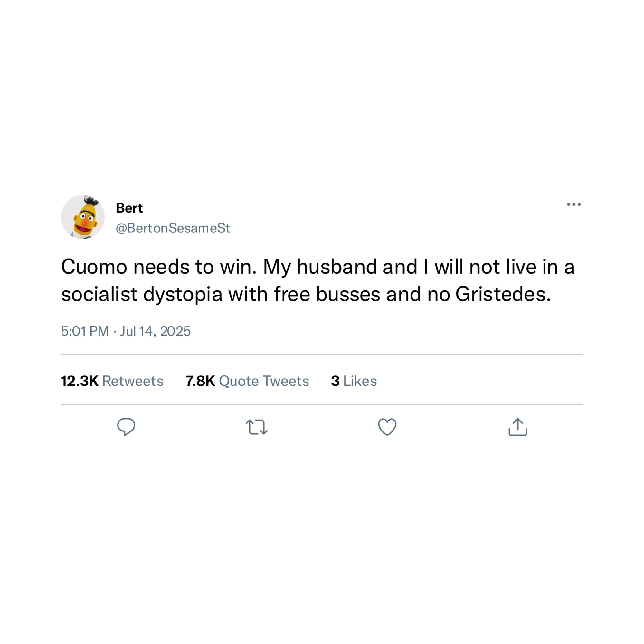This screenshot has height=644, width=644.
Task: Open the @BertonSesameSt handle
Action: [173, 228]
